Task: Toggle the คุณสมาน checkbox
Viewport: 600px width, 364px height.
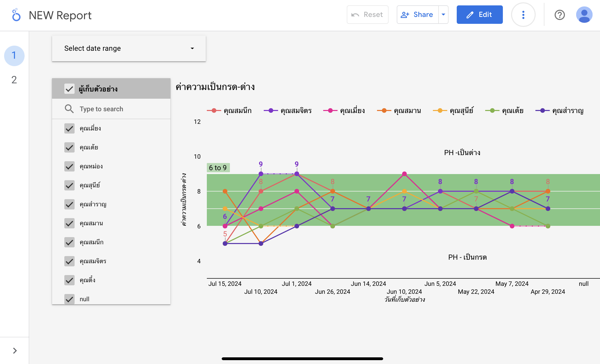Action: pyautogui.click(x=69, y=223)
